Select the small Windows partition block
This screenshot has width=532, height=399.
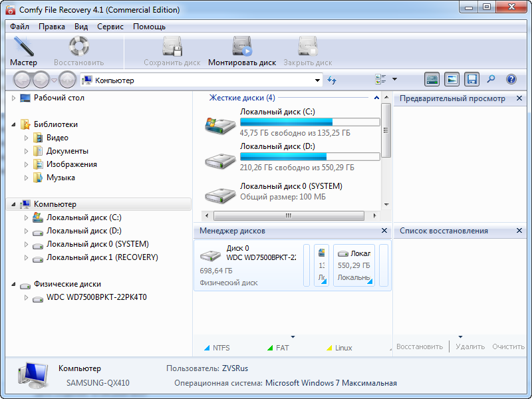(x=321, y=265)
